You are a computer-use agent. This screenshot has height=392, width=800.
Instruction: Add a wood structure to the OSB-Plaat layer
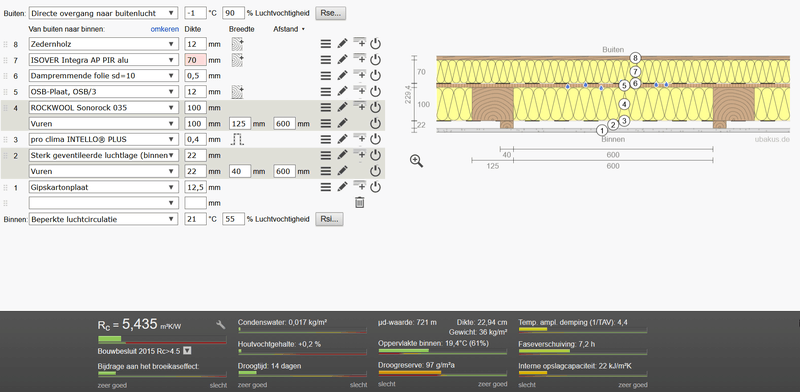(237, 92)
